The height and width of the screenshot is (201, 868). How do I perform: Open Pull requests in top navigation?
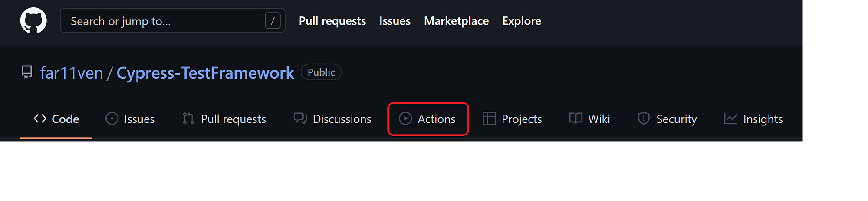click(332, 21)
